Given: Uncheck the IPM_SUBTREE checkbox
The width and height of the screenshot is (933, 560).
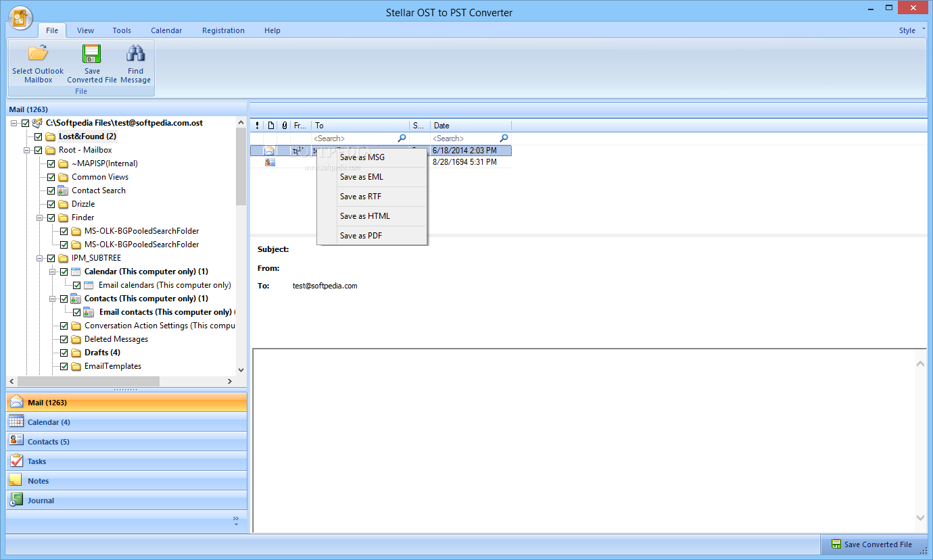Looking at the screenshot, I should (x=51, y=258).
